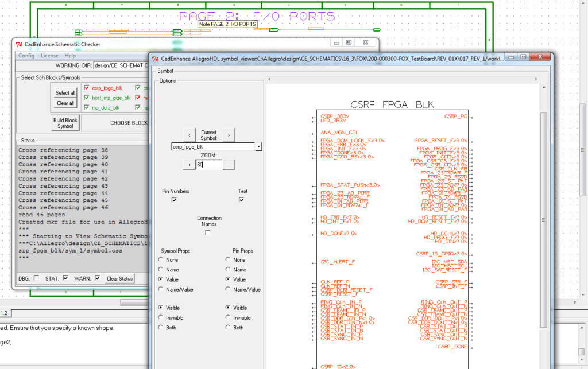The height and width of the screenshot is (369, 588).
Task: Toggle STAT checkbox
Action: coord(65,278)
